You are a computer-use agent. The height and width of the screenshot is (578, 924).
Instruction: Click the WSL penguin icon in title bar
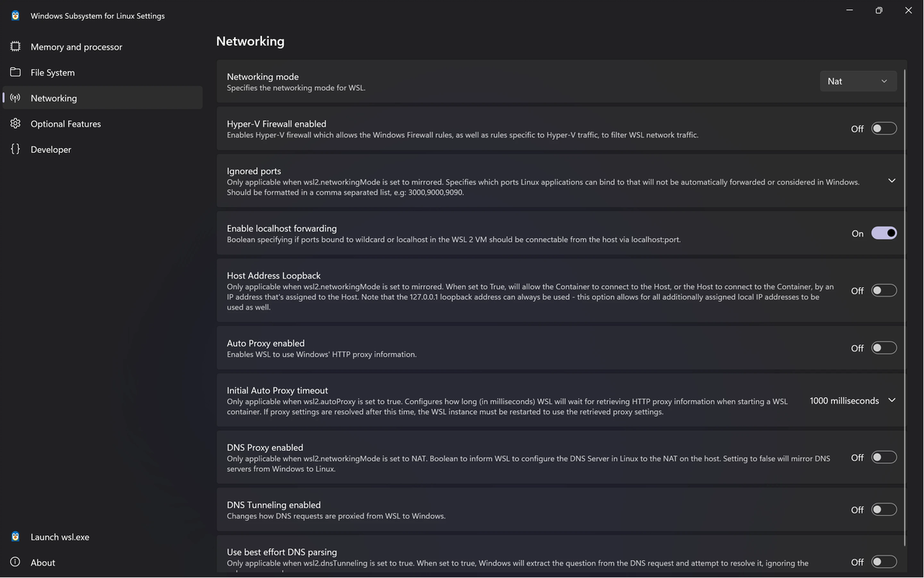click(16, 16)
